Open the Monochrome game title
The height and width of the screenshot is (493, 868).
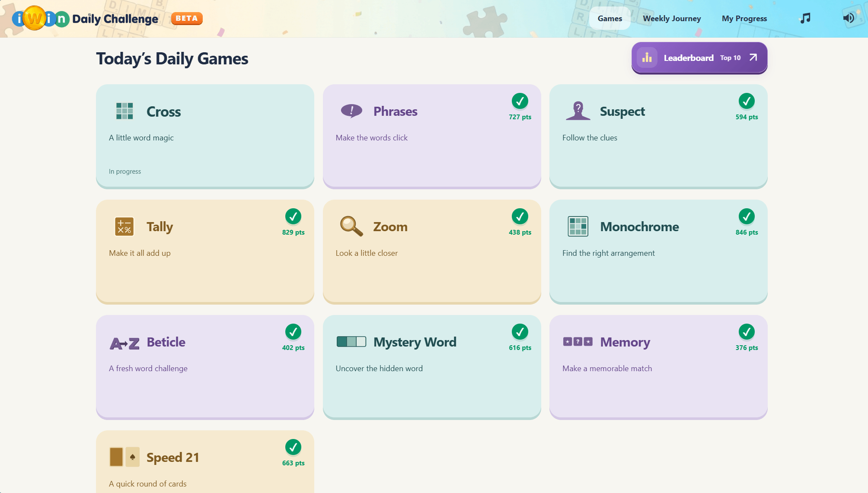[639, 227]
